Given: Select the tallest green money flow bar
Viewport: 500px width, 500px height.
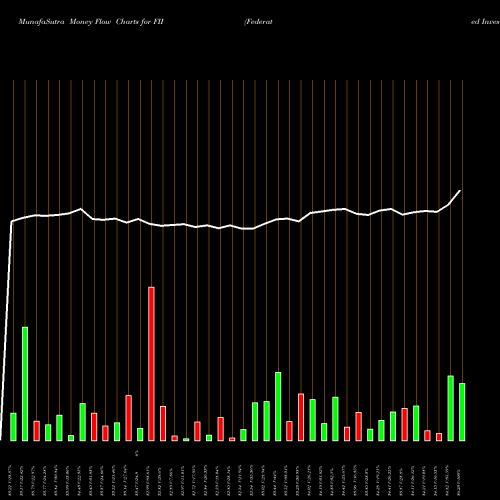Looking at the screenshot, I should pos(25,384).
